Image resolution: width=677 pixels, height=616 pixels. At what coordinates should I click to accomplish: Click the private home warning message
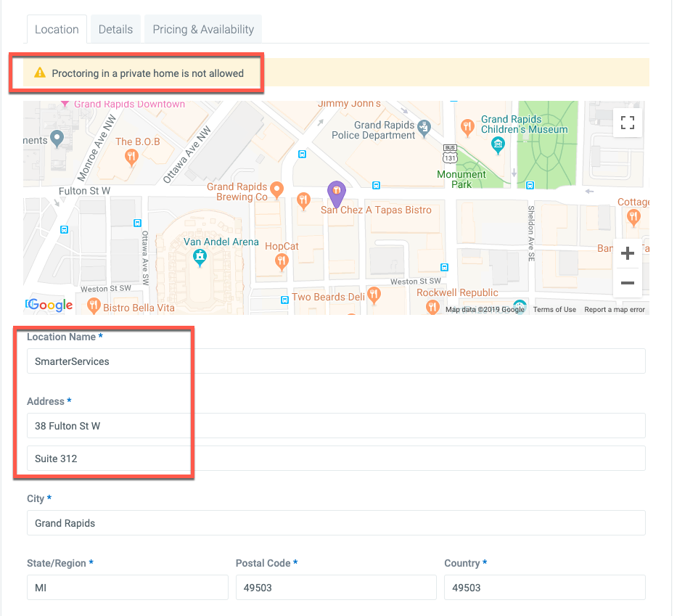(x=147, y=73)
